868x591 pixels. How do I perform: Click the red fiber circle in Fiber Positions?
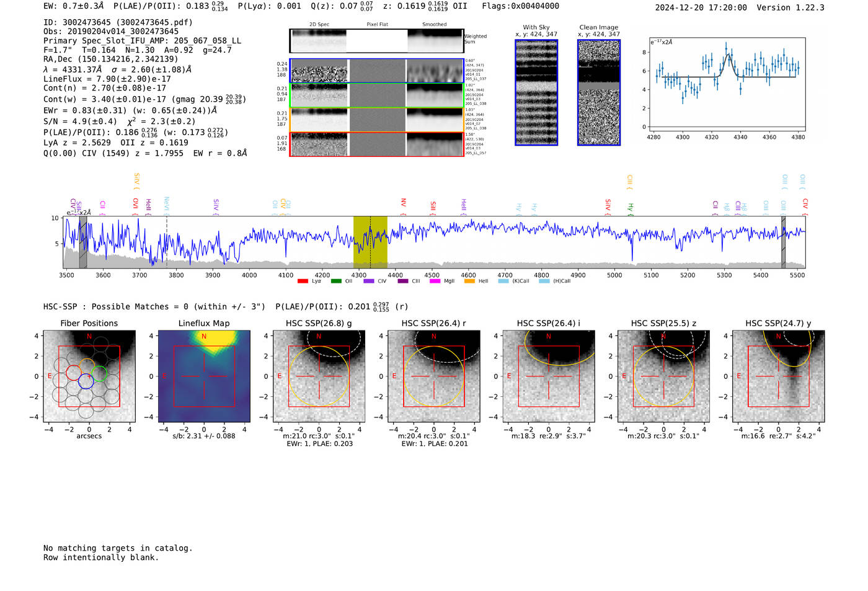point(73,373)
